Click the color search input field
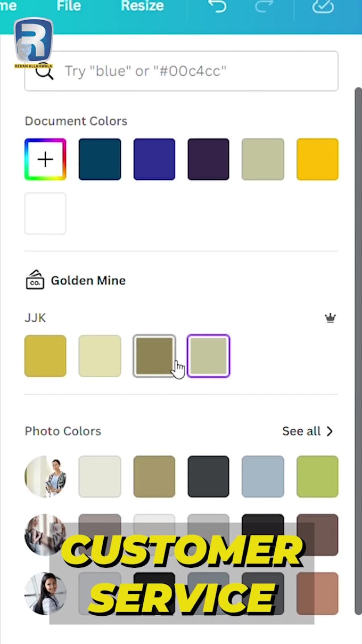 [x=181, y=71]
